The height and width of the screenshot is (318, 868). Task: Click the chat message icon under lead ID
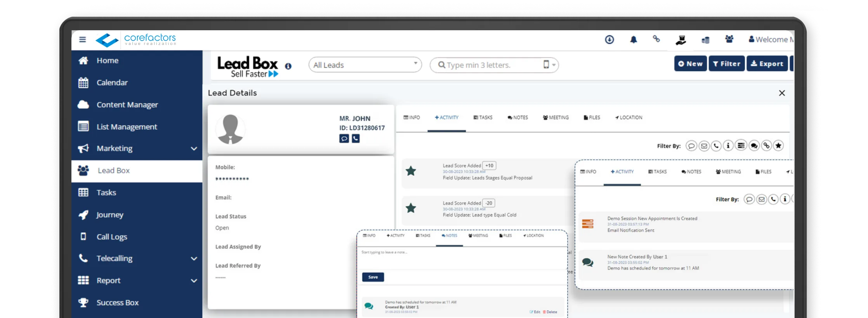(344, 138)
